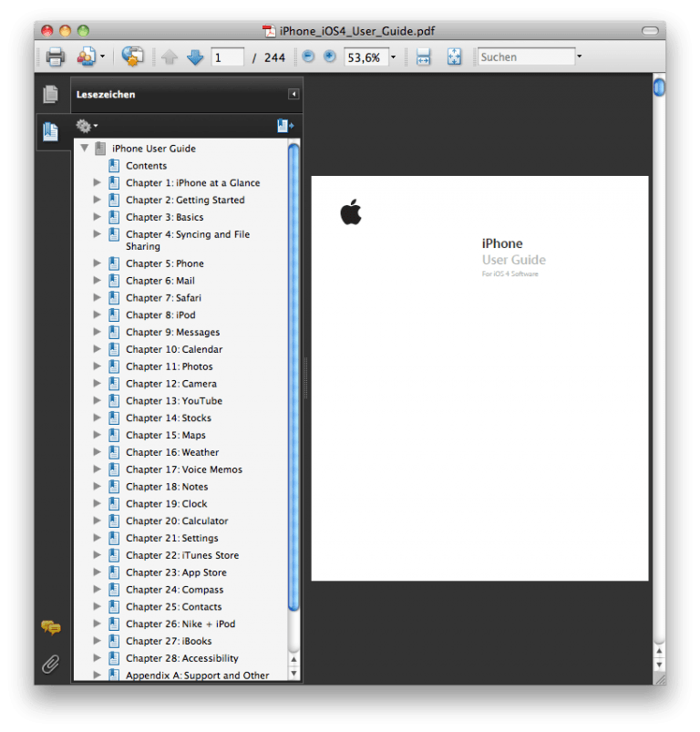This screenshot has height=732, width=700.
Task: Zoom out with the minus button
Action: [x=308, y=57]
